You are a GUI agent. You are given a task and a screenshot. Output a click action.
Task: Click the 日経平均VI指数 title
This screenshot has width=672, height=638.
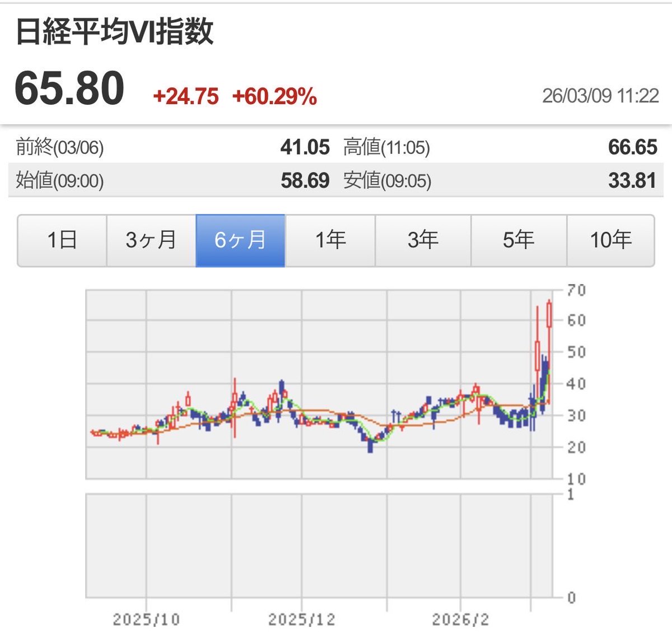tap(115, 31)
